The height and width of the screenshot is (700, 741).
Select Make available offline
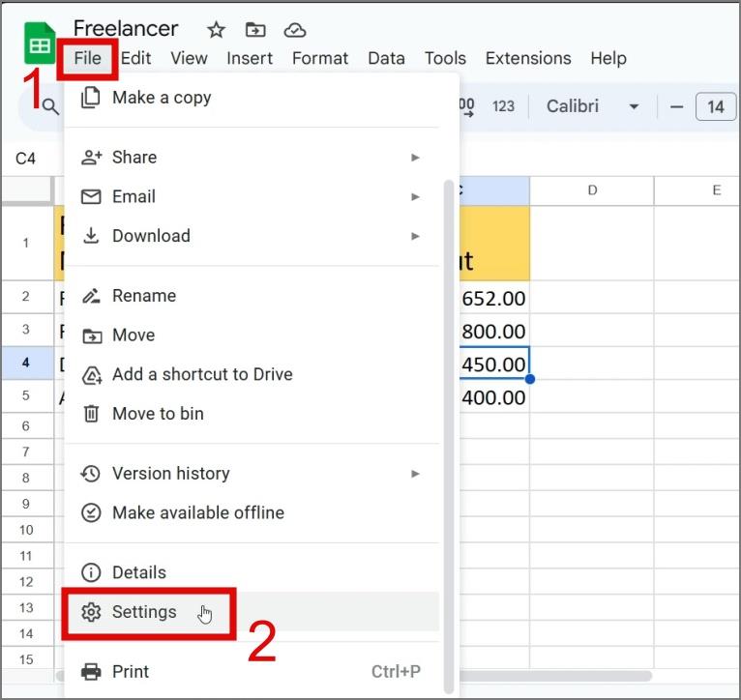click(252, 513)
